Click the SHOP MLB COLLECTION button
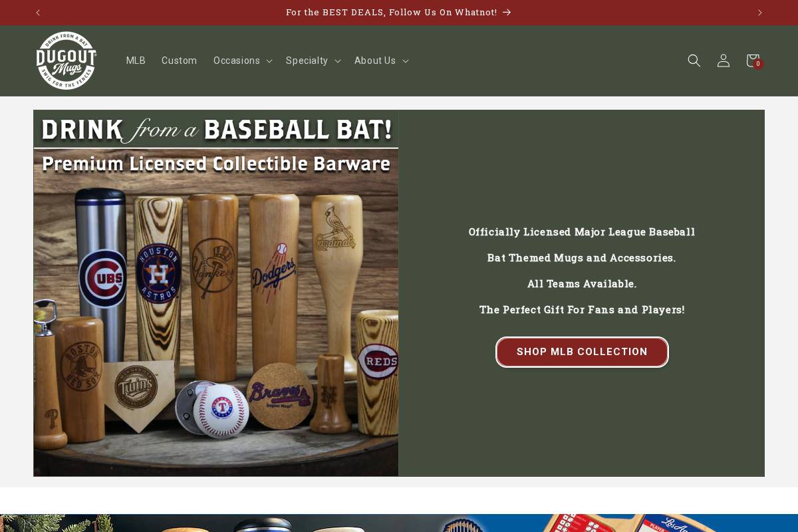The image size is (798, 532). 582,352
